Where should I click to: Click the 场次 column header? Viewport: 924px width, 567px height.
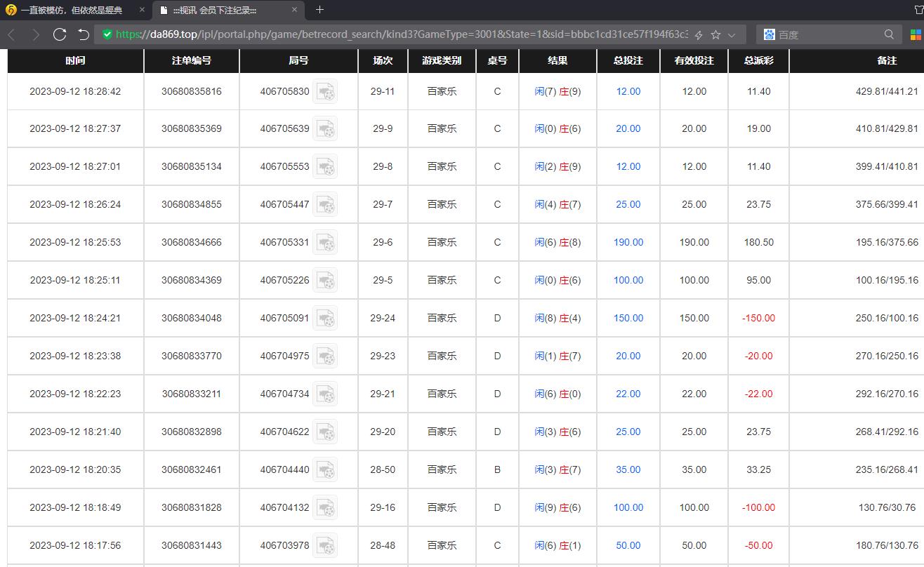click(x=383, y=60)
